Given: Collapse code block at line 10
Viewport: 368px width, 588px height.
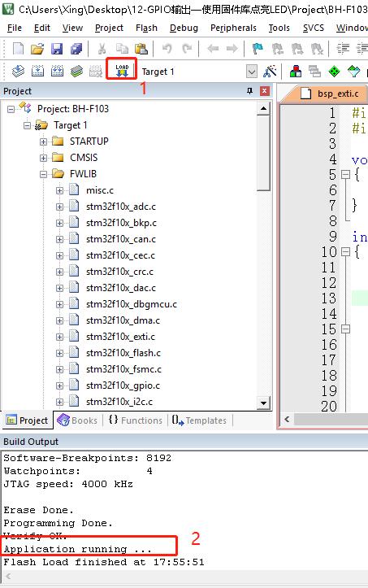Looking at the screenshot, I should click(x=345, y=251).
